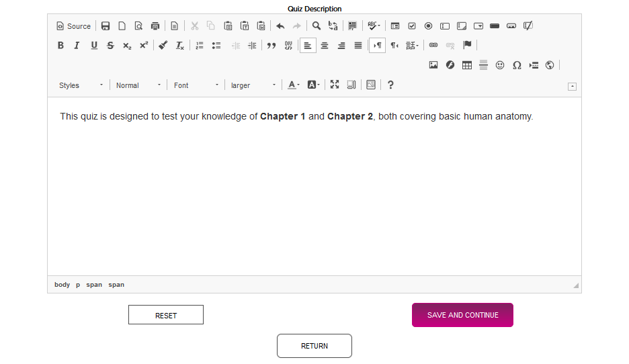This screenshot has height=364, width=629.
Task: Click Paste as plain text icon
Action: [x=245, y=26]
